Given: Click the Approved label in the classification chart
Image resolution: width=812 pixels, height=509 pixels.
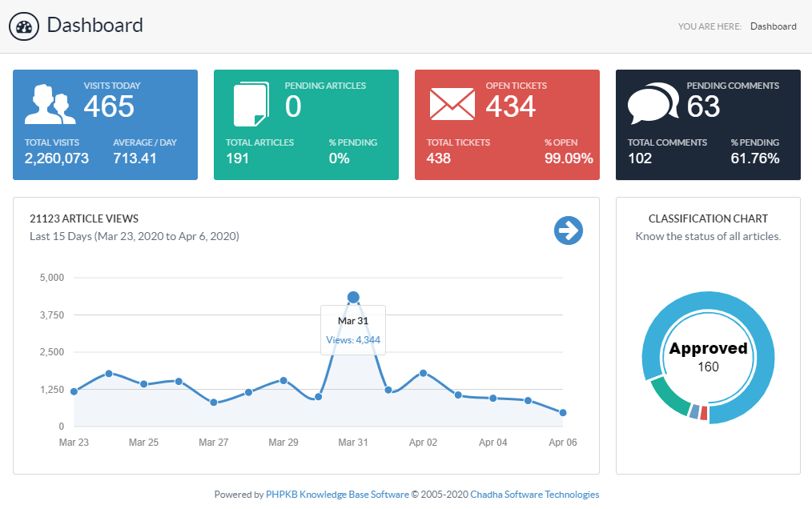Looking at the screenshot, I should click(708, 348).
